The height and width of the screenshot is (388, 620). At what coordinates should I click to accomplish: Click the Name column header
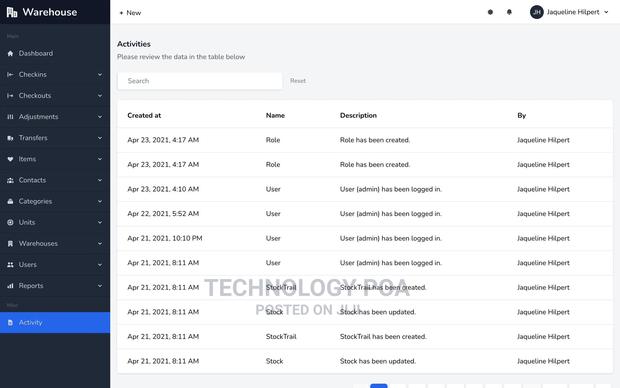tap(275, 115)
